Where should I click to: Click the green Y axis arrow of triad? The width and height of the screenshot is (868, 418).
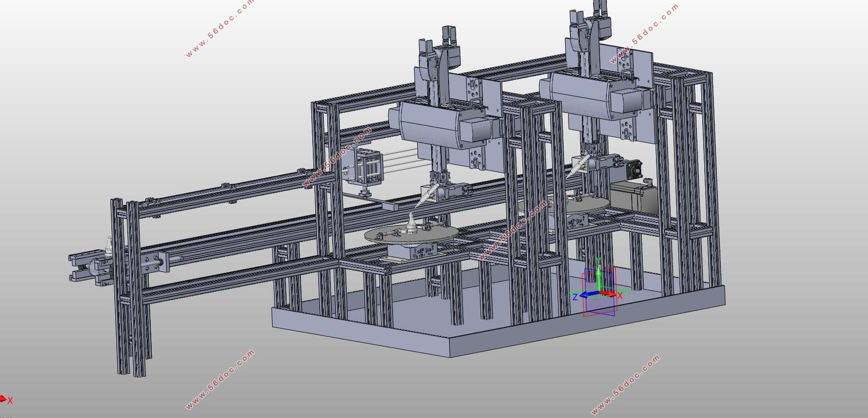[599, 278]
